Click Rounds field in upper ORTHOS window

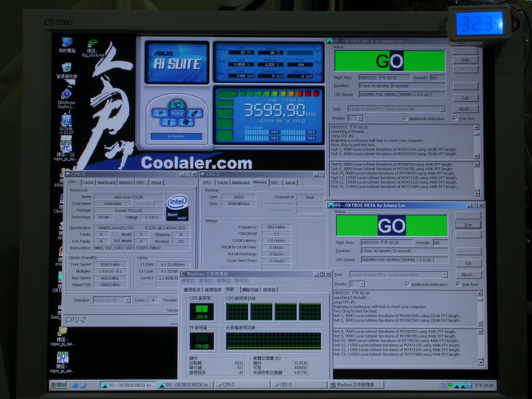pyautogui.click(x=437, y=78)
